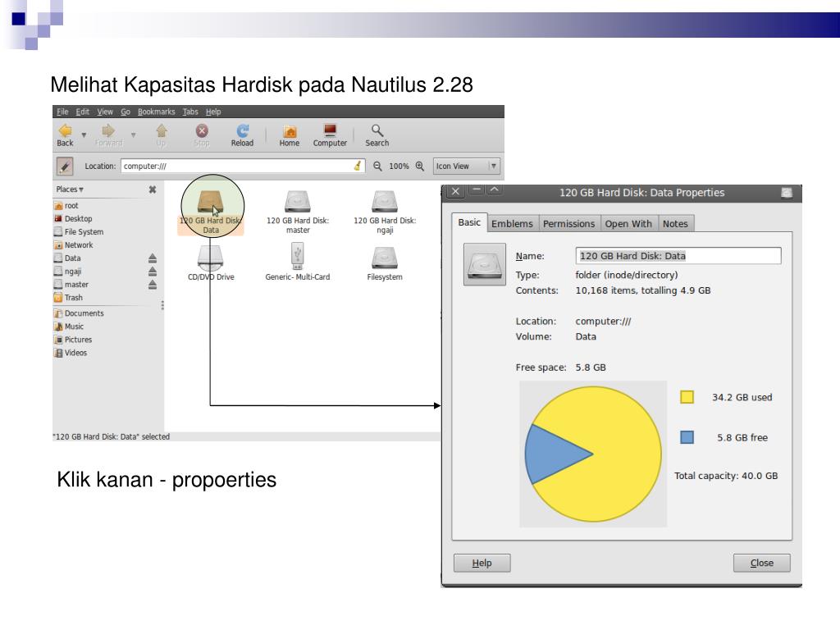Open the View menu
This screenshot has height=630, width=840.
105,112
